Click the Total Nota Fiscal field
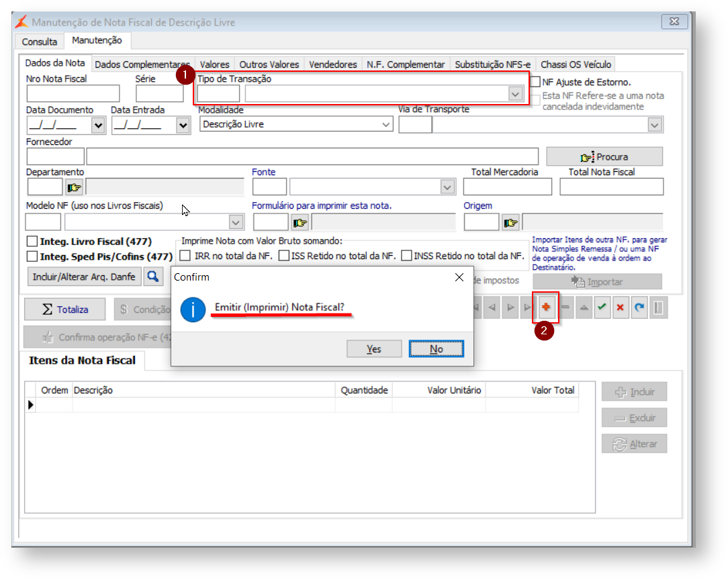The image size is (728, 580). click(x=611, y=187)
